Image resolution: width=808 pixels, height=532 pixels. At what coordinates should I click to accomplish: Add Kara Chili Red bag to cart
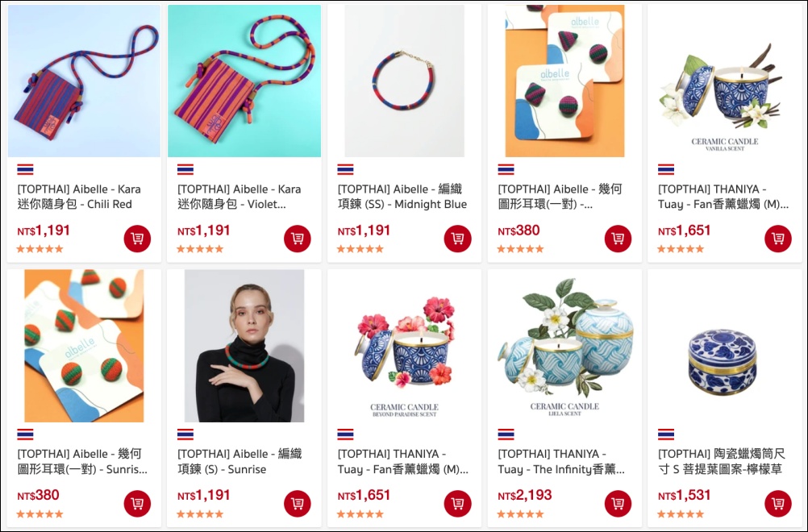137,239
